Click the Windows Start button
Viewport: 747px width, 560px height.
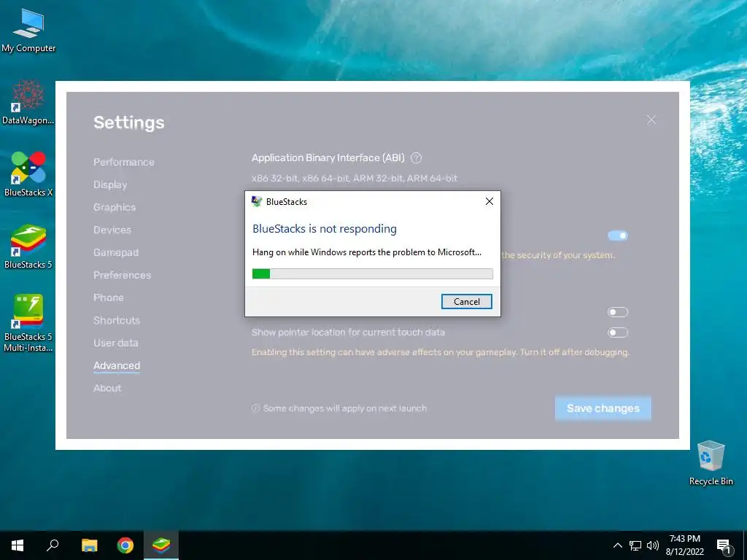18,545
